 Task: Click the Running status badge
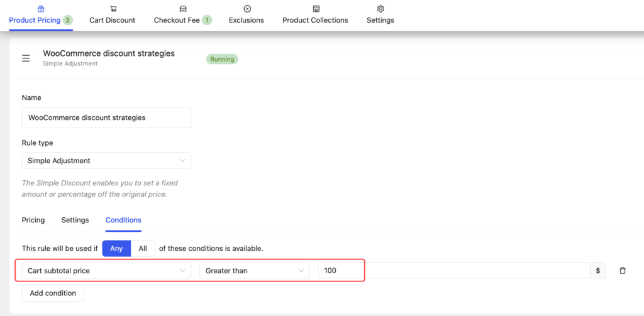(222, 59)
